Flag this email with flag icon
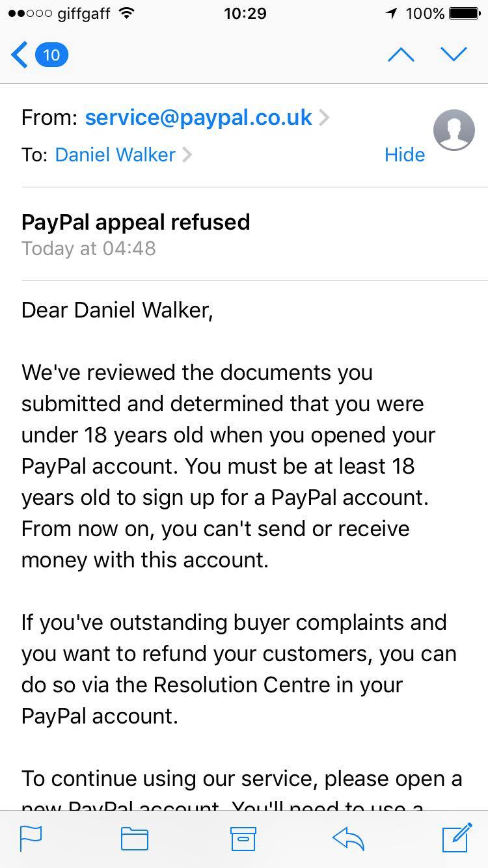 (x=31, y=838)
